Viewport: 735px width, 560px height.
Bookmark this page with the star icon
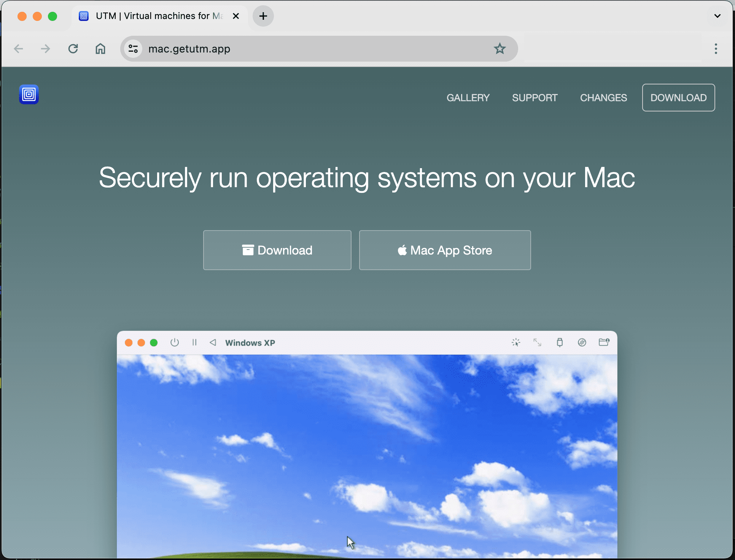click(500, 49)
